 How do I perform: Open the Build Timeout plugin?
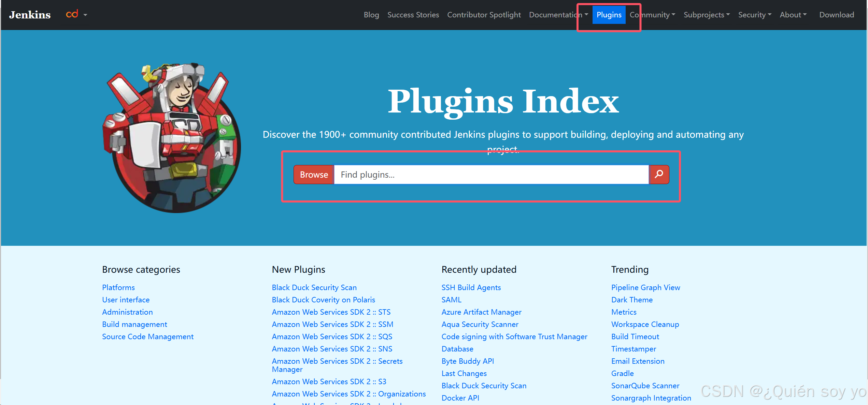tap(635, 336)
